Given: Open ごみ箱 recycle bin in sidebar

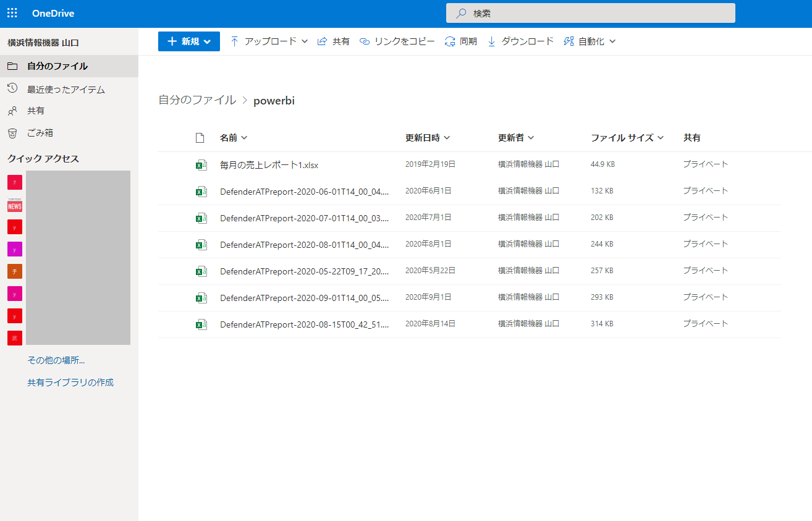Looking at the screenshot, I should pyautogui.click(x=40, y=133).
